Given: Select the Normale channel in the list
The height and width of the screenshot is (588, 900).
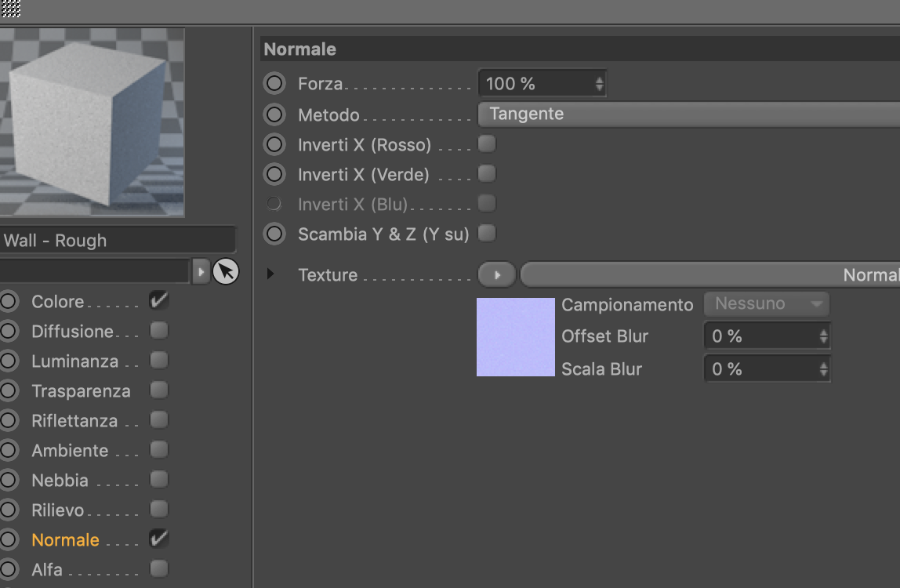Looking at the screenshot, I should click(65, 540).
